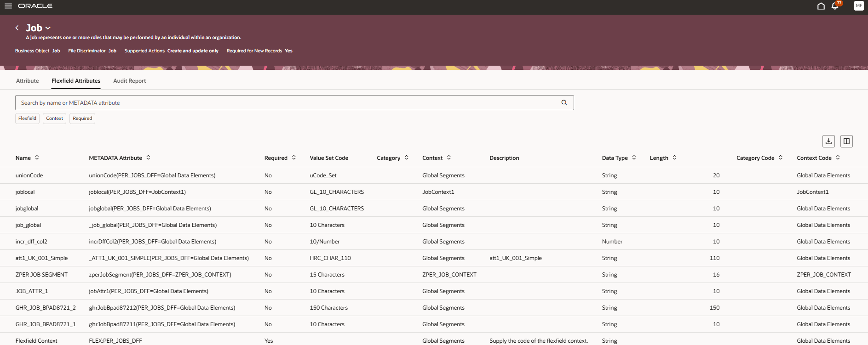Click the incr_dff_col2 name cell
The width and height of the screenshot is (868, 345).
(31, 242)
